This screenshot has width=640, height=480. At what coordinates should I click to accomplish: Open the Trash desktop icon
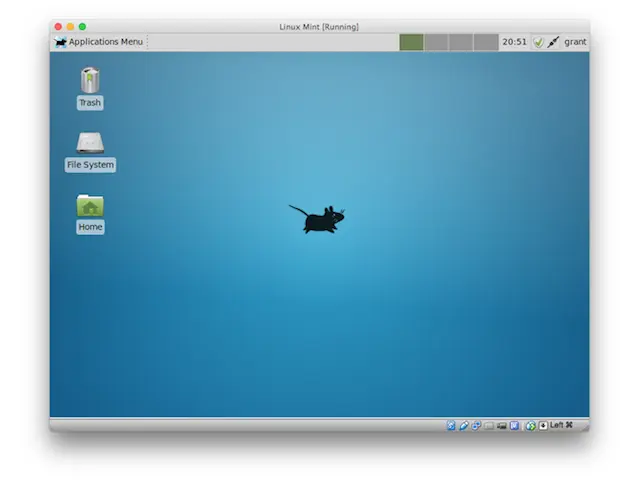pyautogui.click(x=90, y=80)
